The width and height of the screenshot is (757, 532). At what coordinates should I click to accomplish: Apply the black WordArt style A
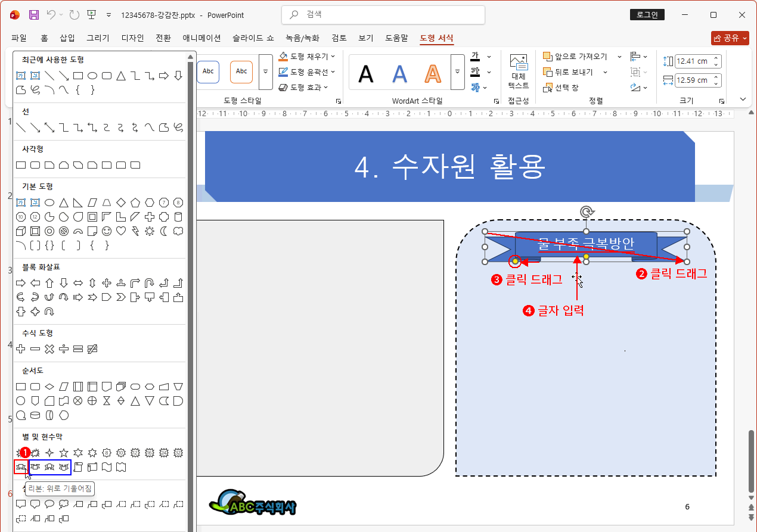pyautogui.click(x=365, y=73)
